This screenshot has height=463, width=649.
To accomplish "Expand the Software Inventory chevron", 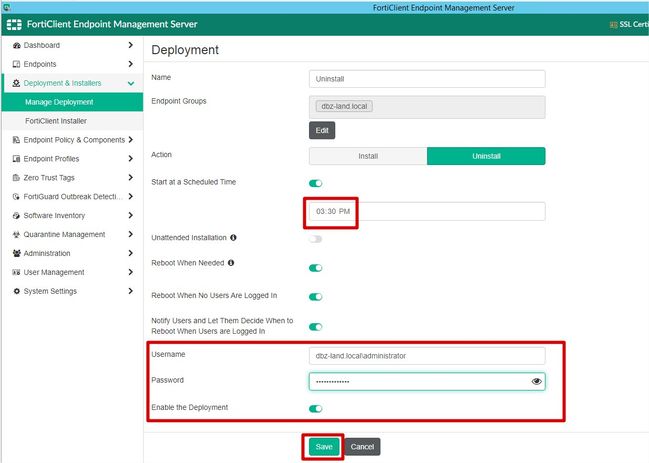I will (x=131, y=215).
